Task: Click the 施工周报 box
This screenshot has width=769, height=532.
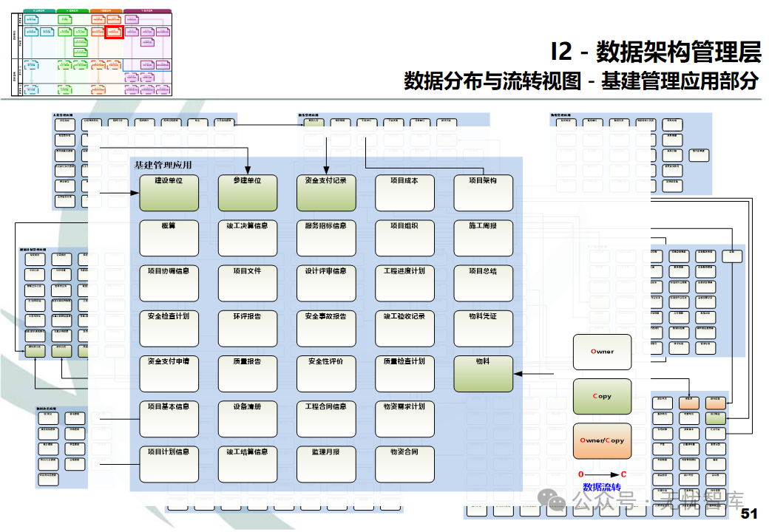Action: (483, 238)
